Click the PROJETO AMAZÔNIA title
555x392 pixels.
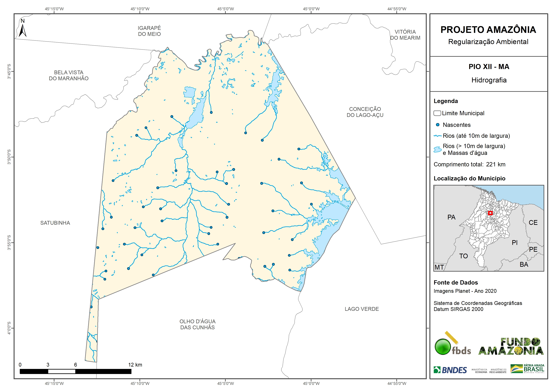[488, 30]
